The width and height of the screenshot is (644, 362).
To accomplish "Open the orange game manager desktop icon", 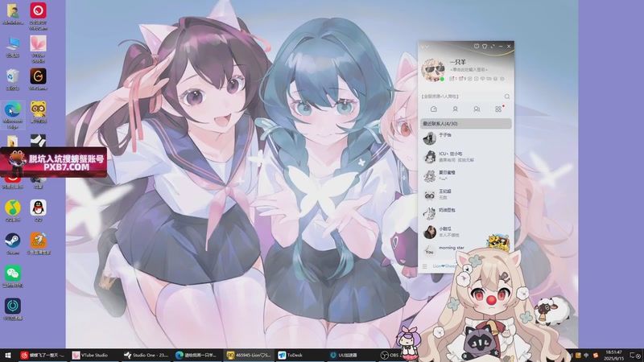I will (38, 244).
